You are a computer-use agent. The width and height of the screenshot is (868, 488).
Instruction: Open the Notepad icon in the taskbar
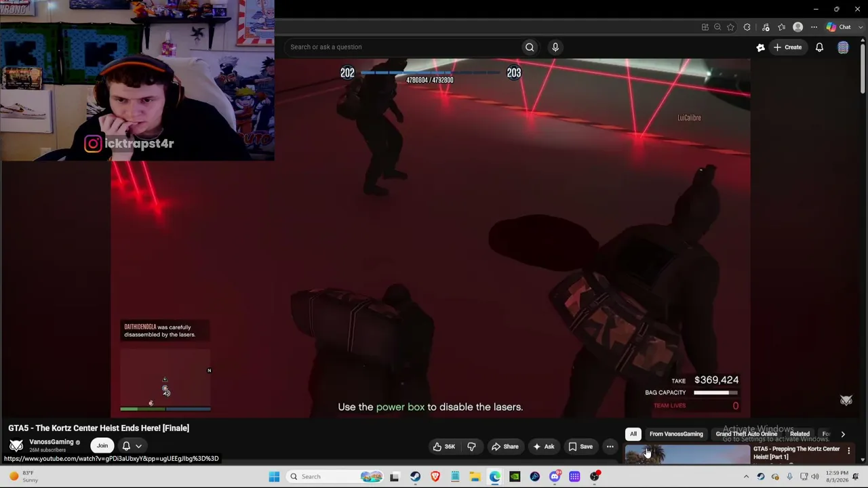[x=455, y=476]
